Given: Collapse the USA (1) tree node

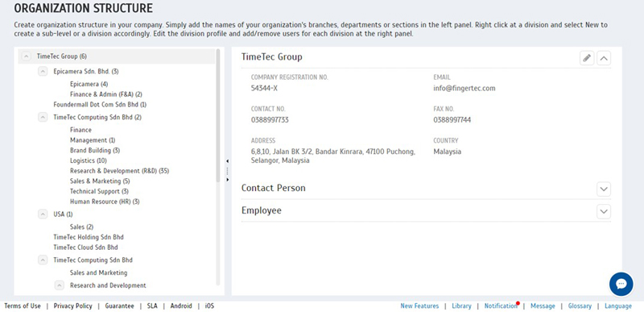Looking at the screenshot, I should (x=43, y=214).
